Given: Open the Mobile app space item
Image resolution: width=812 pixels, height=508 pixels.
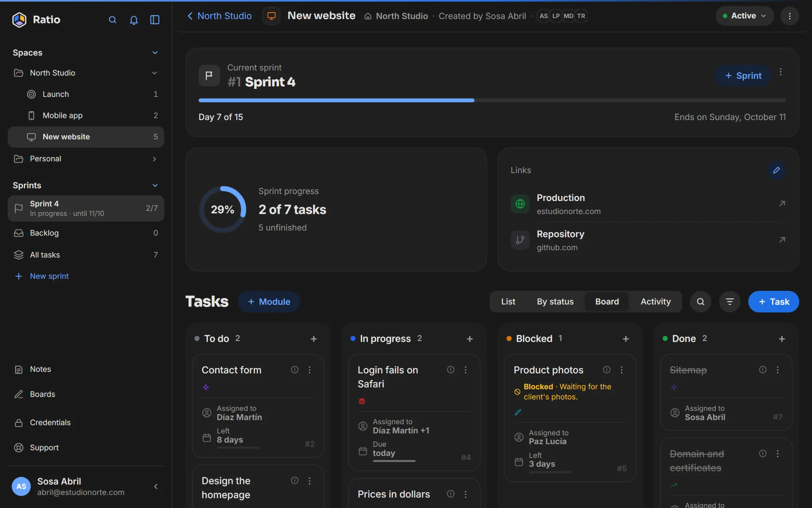Looking at the screenshot, I should point(86,115).
